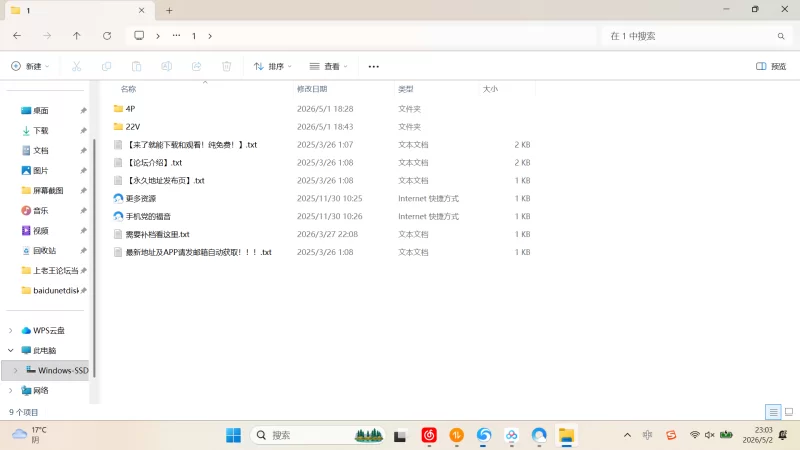The image size is (800, 450).
Task: Open the NetEase Cloud Music taskbar icon
Action: pyautogui.click(x=429, y=435)
